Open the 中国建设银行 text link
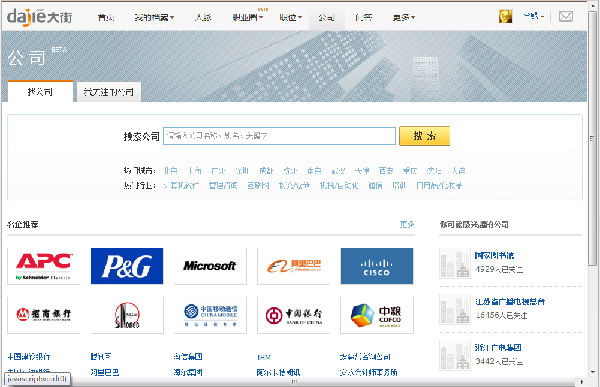This screenshot has height=387, width=600. 29,357
